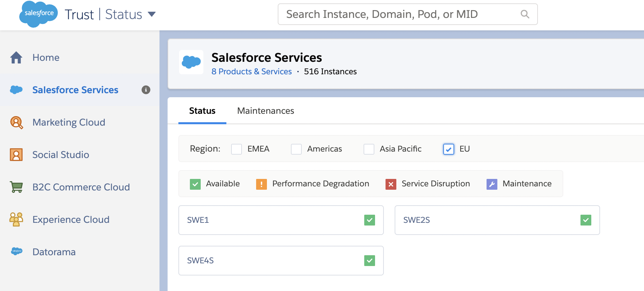Click the Salesforce Services page heading

(267, 57)
